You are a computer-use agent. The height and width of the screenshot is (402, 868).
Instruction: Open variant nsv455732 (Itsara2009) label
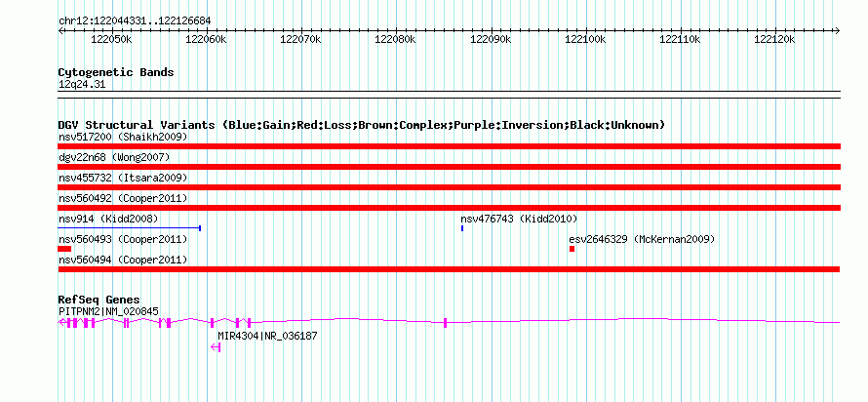click(123, 178)
